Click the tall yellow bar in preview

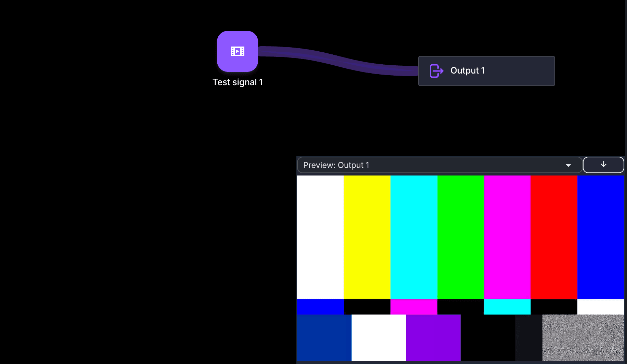click(x=367, y=237)
